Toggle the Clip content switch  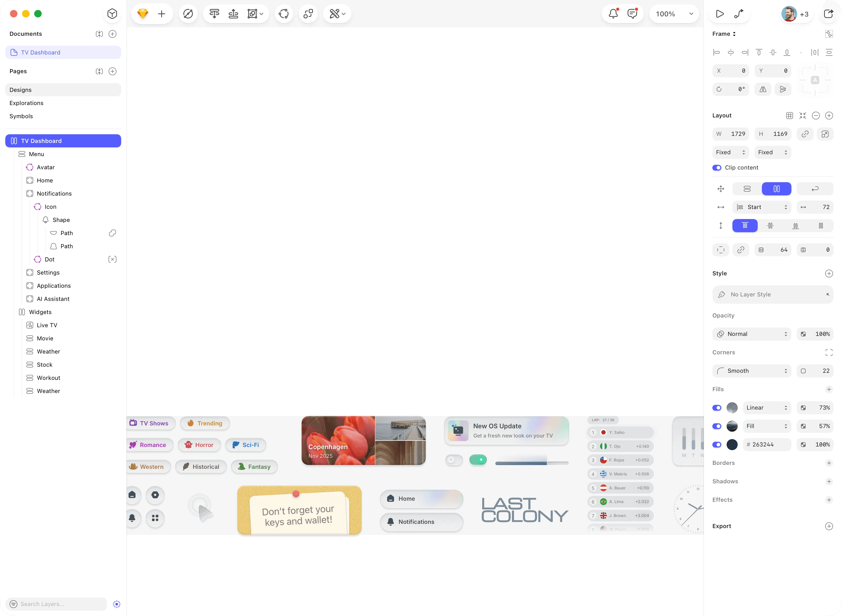tap(717, 167)
